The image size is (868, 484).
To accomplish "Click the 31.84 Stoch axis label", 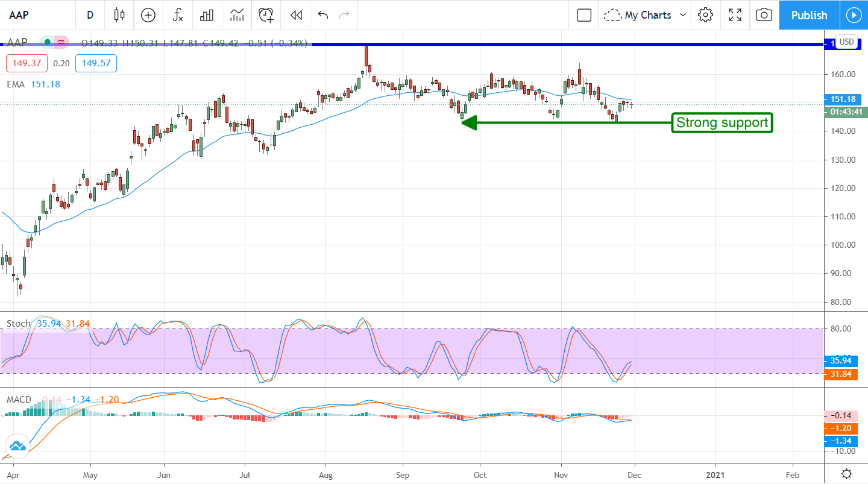I will [842, 374].
